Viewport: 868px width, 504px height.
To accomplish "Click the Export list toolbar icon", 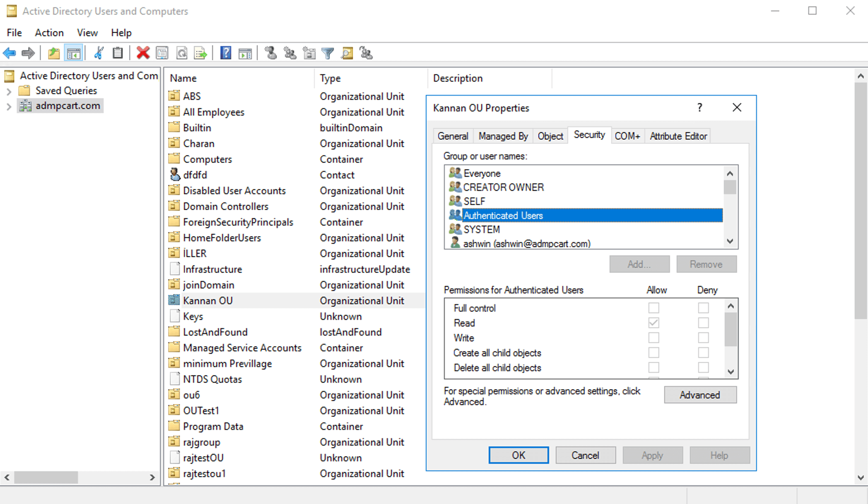I will click(201, 53).
